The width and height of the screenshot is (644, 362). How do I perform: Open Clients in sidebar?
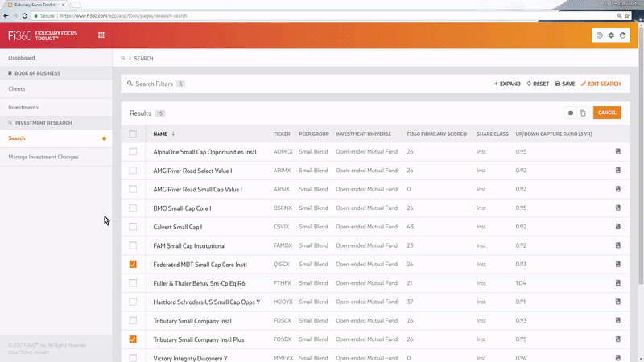pyautogui.click(x=16, y=88)
